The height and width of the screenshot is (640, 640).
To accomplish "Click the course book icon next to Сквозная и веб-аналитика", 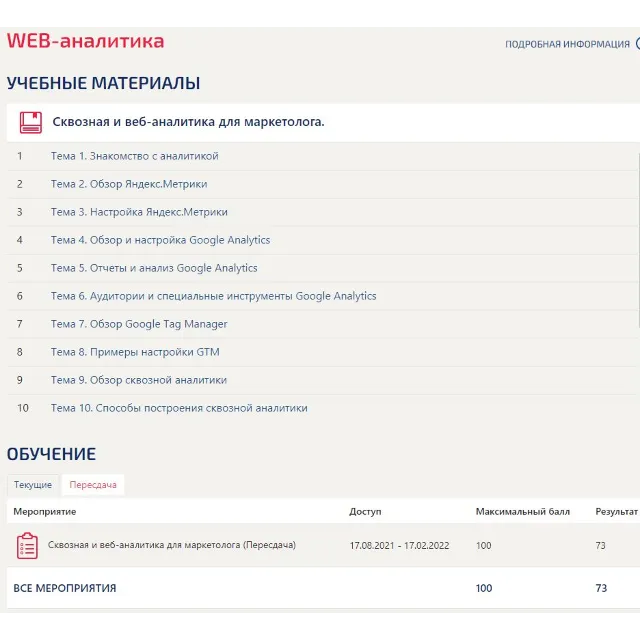I will 31,122.
